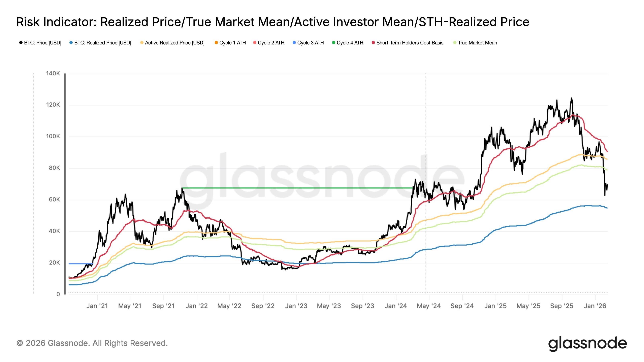Click the black BTC: Price legend dot

point(21,43)
